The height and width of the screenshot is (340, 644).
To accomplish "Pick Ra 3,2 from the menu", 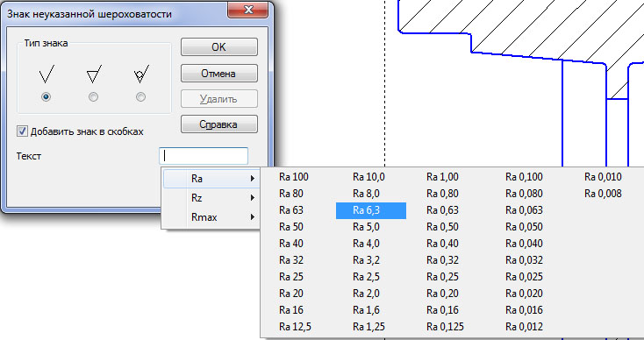I will [x=367, y=260].
